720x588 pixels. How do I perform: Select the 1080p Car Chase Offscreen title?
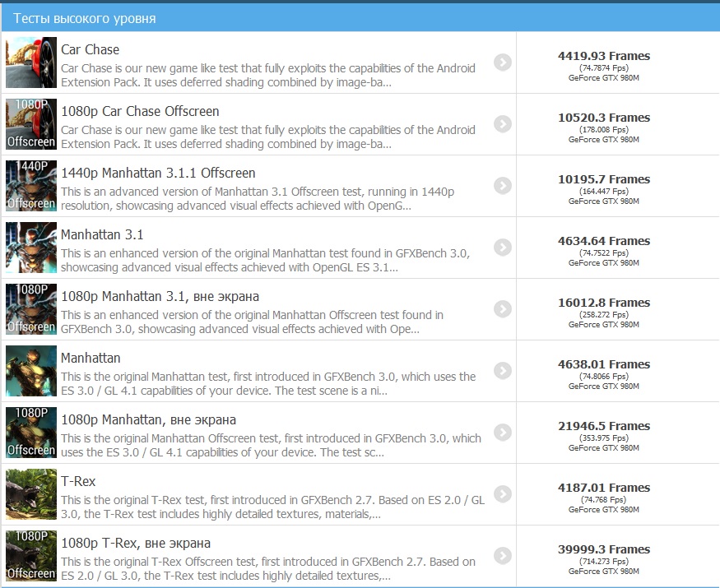pyautogui.click(x=140, y=111)
